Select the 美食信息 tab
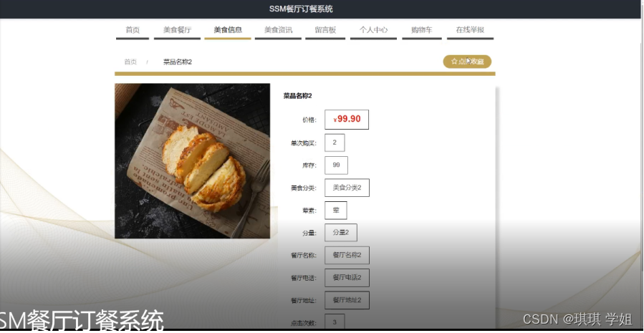Image resolution: width=644 pixels, height=333 pixels. [228, 30]
